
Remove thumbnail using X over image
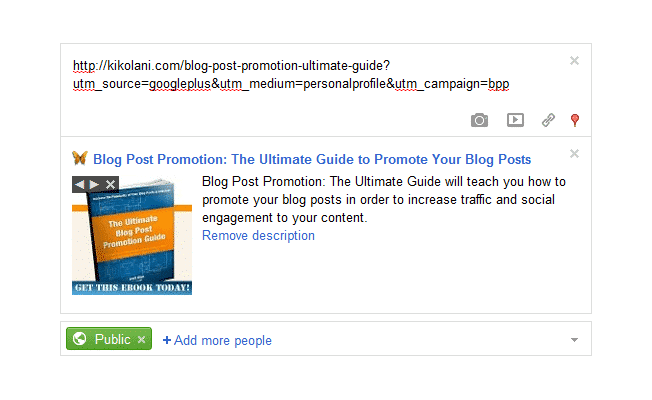click(x=111, y=184)
